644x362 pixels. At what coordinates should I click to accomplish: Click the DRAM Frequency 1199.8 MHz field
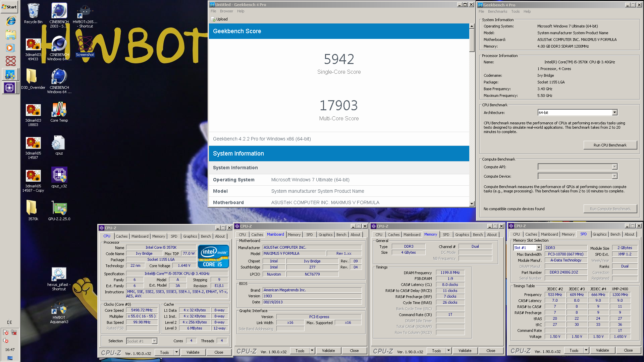point(450,273)
